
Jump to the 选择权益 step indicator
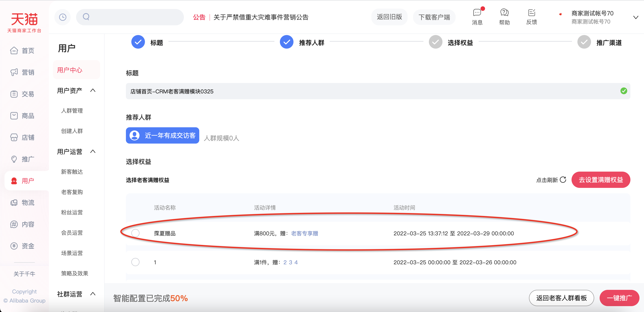tap(451, 43)
